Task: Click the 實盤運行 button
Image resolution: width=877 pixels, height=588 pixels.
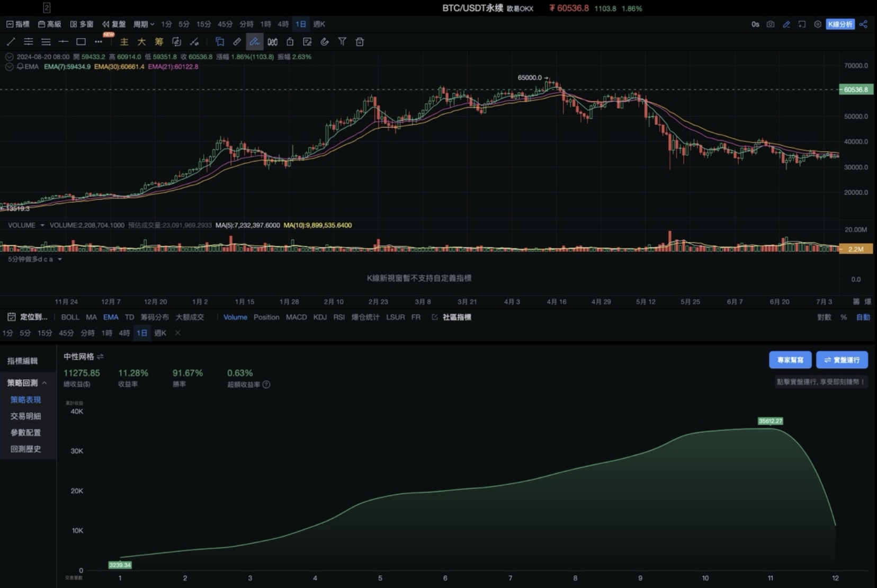Action: [842, 360]
